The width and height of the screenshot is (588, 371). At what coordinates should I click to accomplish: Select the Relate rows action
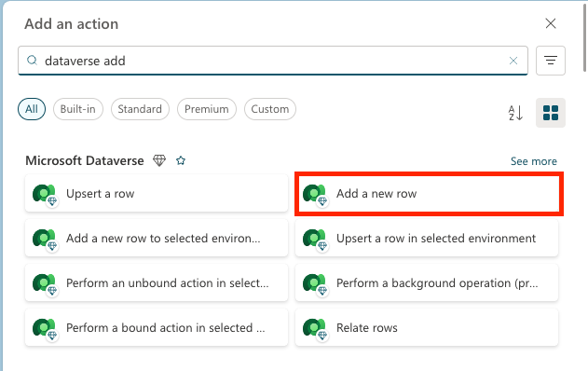(x=427, y=327)
